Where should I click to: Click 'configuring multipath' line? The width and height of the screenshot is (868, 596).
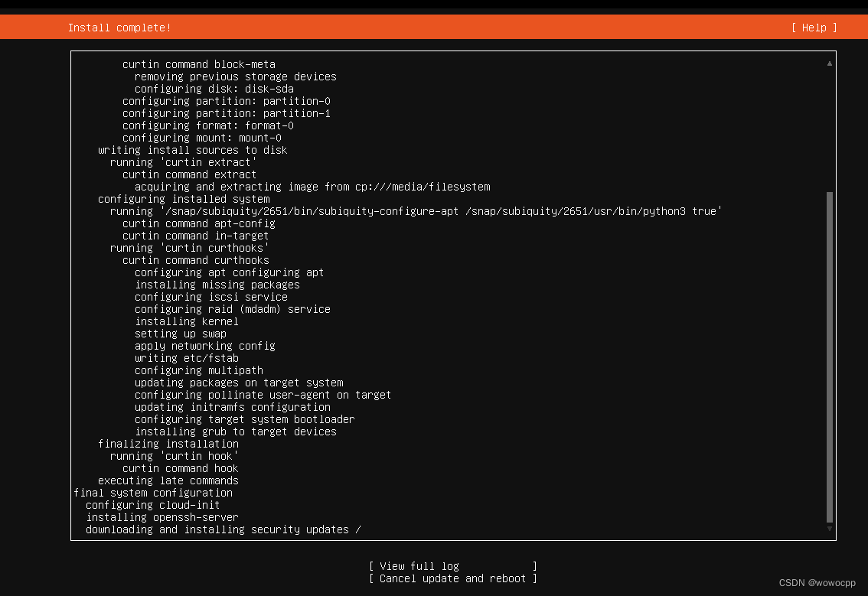(x=199, y=370)
